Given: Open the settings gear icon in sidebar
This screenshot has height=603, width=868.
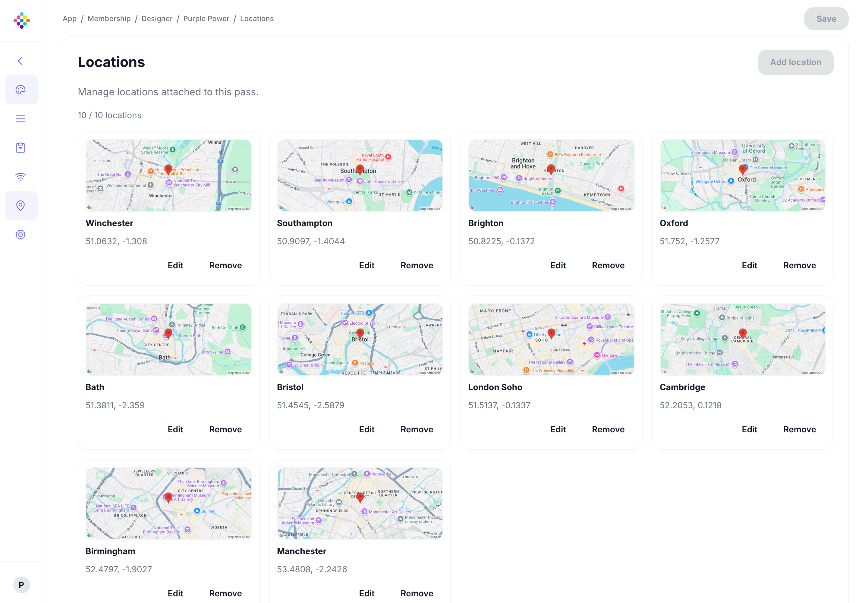Looking at the screenshot, I should (x=21, y=235).
